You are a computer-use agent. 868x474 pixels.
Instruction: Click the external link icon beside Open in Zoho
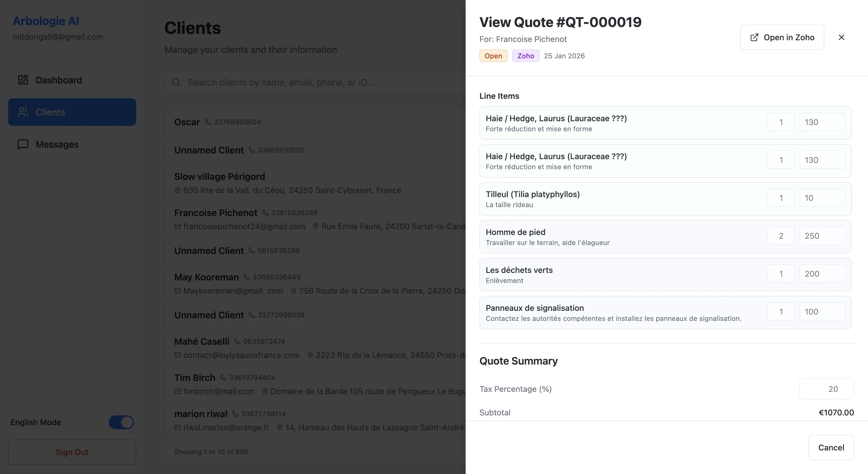coord(754,37)
